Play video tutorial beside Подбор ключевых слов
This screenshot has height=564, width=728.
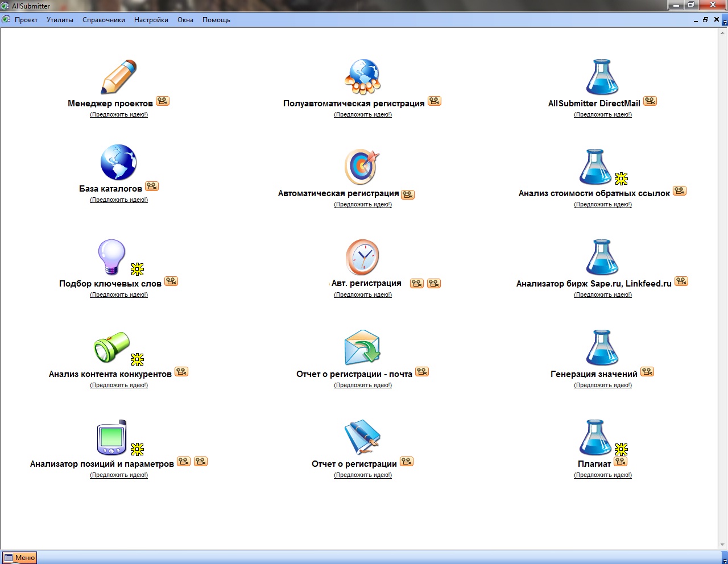click(171, 281)
